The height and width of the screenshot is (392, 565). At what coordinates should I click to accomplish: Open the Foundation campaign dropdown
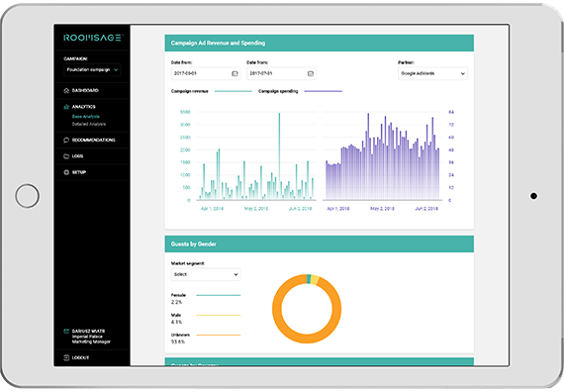coord(92,69)
